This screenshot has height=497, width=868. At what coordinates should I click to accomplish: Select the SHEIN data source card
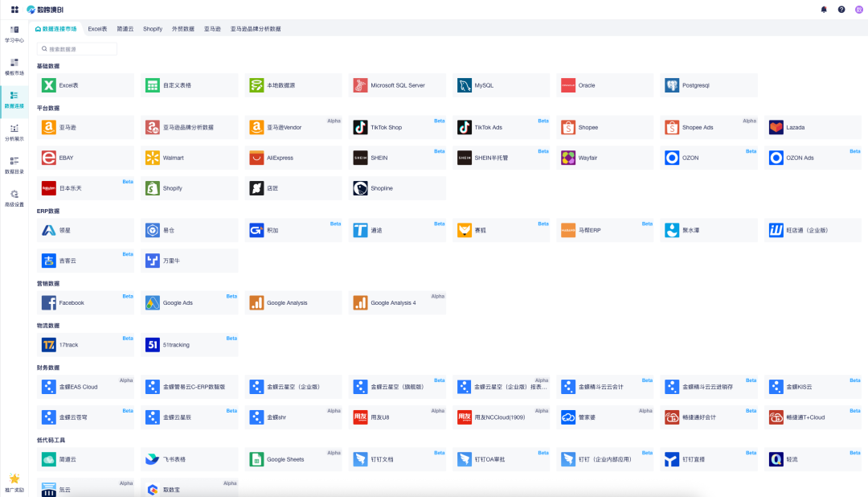click(398, 158)
